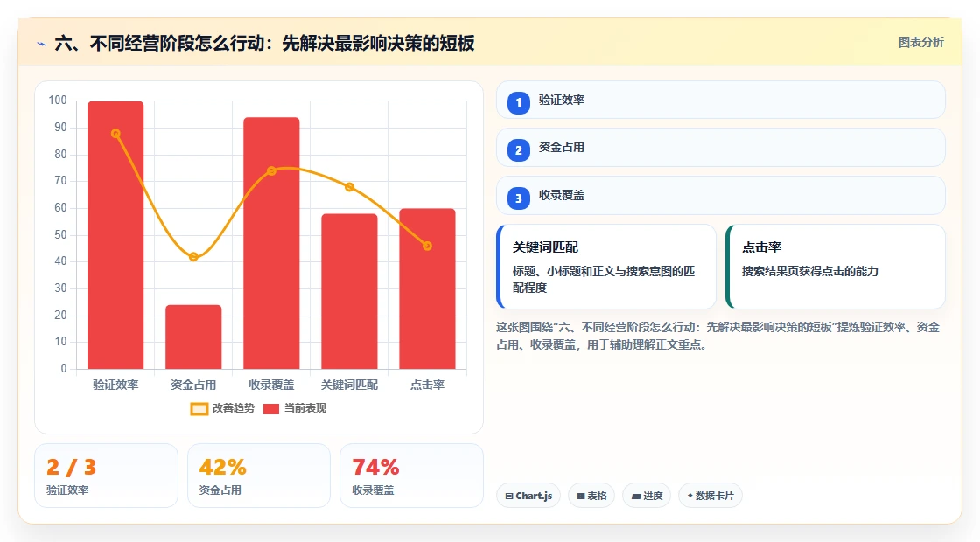Click the trend line point on 点击率 bar
This screenshot has width=980, height=542.
(428, 246)
